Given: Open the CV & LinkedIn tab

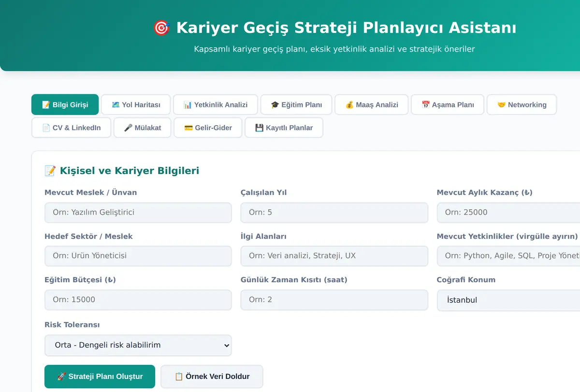Looking at the screenshot, I should click(x=71, y=128).
